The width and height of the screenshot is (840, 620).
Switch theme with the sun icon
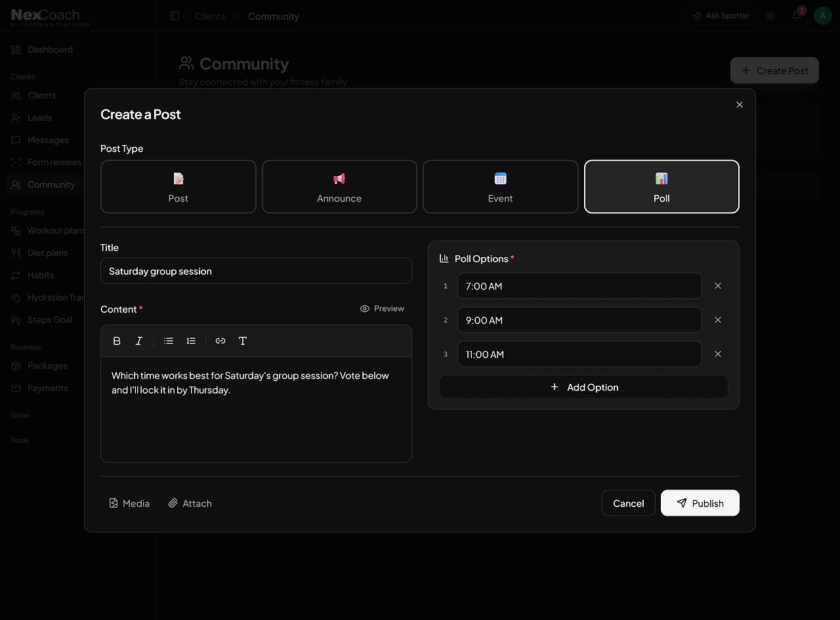(x=770, y=16)
